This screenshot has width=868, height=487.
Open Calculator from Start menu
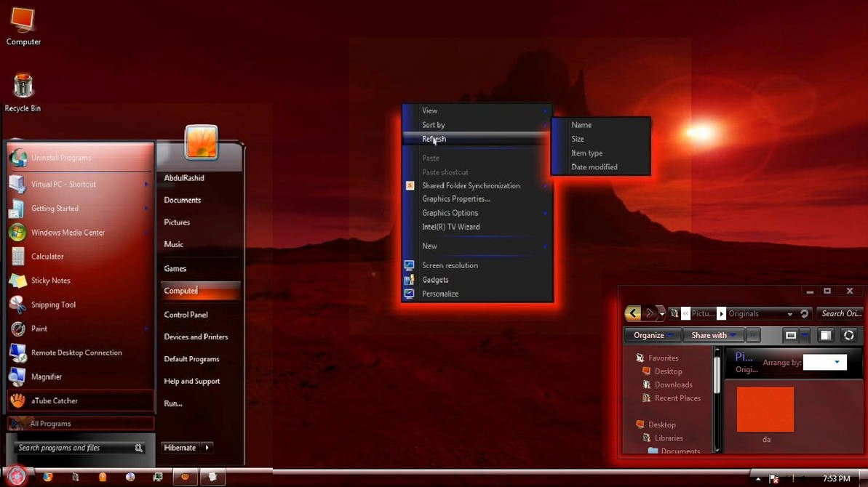point(80,257)
